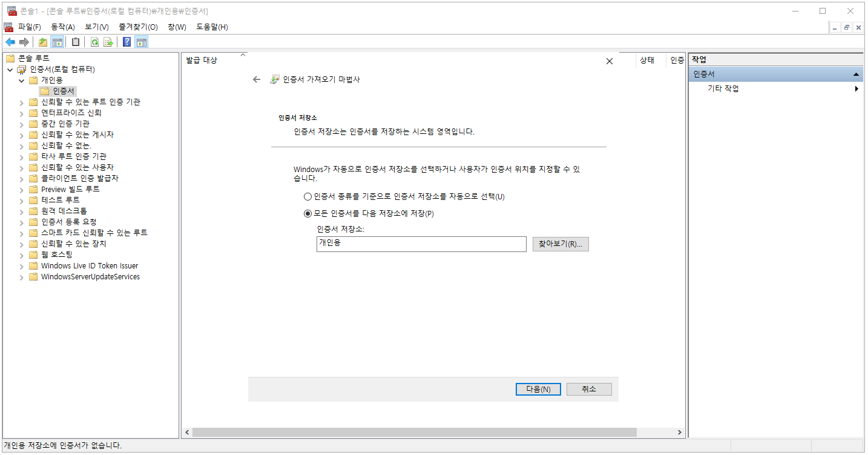Viewport: 868px width, 455px height.
Task: Click the folder icon beside 테스트 루트
Action: tap(33, 200)
